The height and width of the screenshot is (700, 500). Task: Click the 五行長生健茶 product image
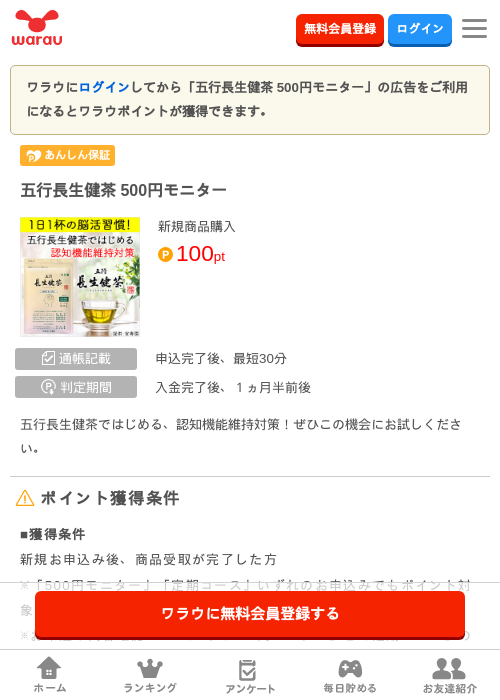coord(80,277)
